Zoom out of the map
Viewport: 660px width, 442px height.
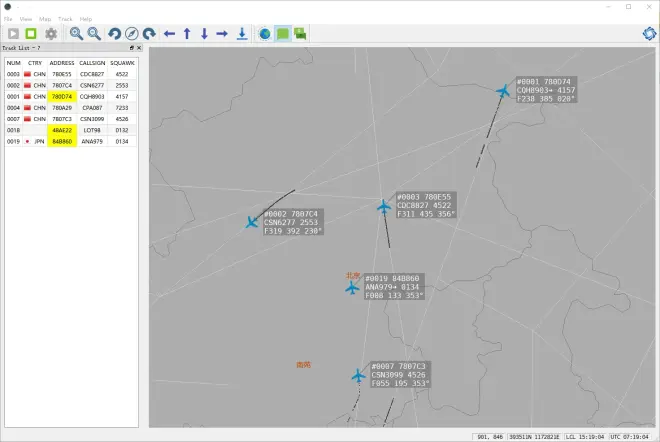point(94,33)
